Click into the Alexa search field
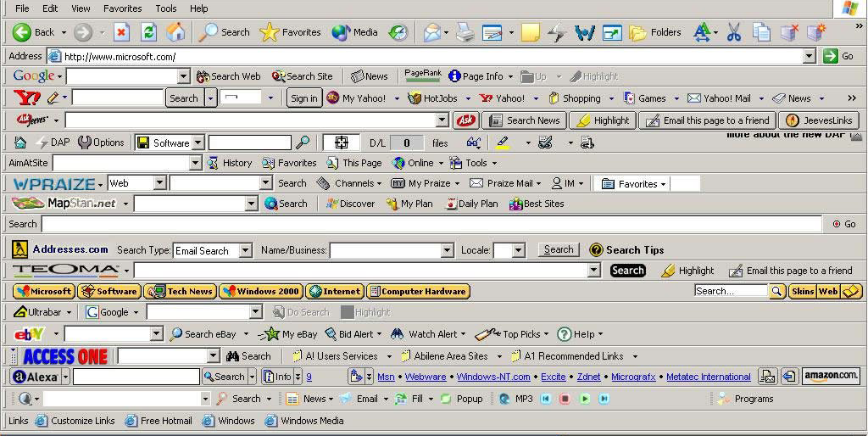 click(x=136, y=377)
